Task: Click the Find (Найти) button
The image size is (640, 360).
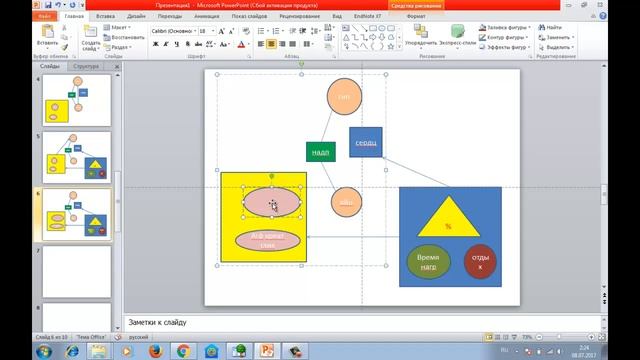Action: coord(550,27)
